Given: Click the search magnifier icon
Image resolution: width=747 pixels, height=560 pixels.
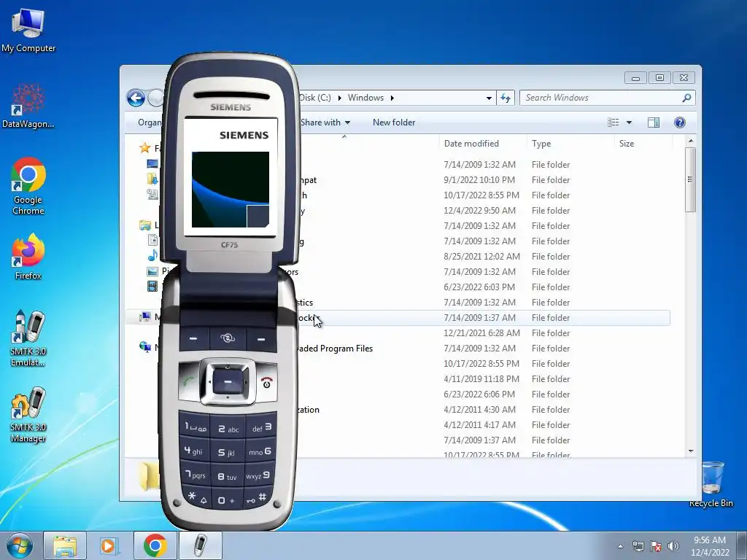Looking at the screenshot, I should click(686, 98).
